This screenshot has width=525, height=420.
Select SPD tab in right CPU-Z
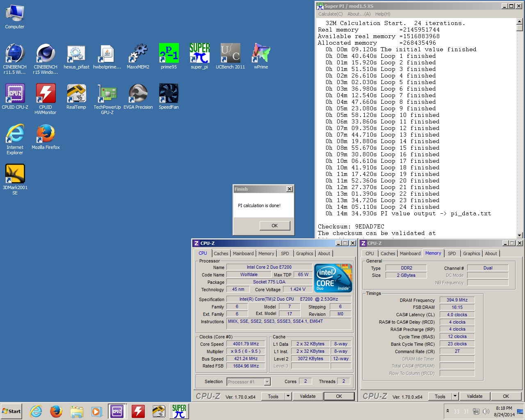coord(452,253)
